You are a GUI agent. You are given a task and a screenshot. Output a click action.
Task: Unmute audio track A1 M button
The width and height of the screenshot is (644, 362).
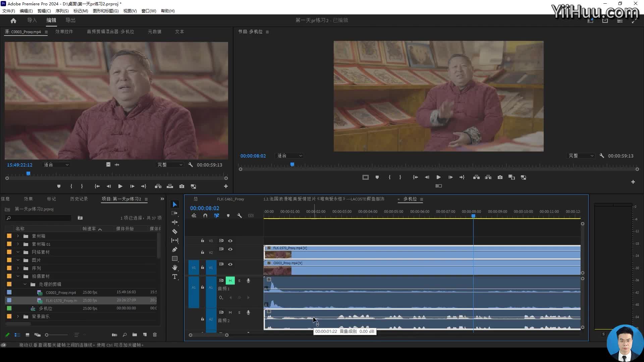tap(230, 281)
